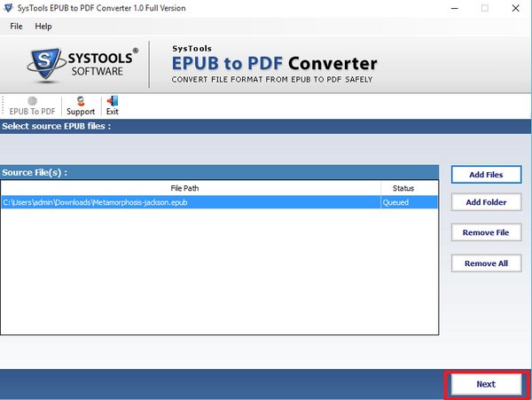Screen dimensions: 532x400
Task: Proceed with the Next button
Action: pos(485,384)
